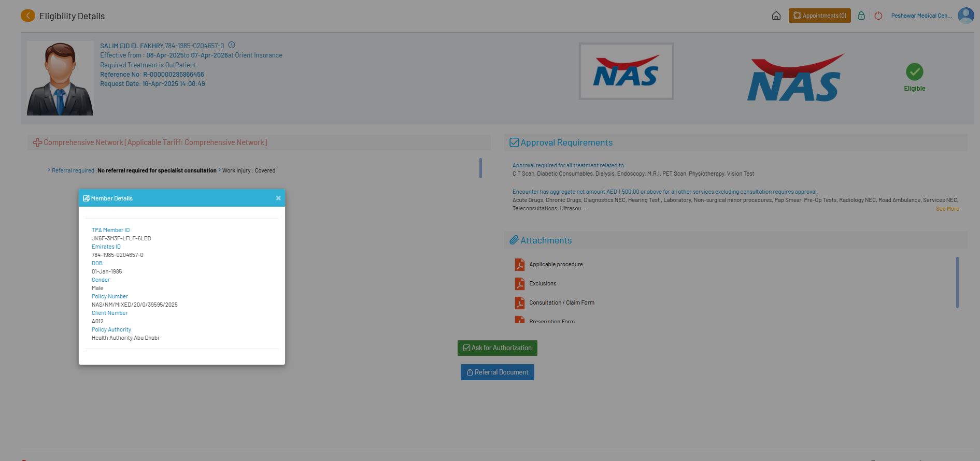Viewport: 980px width, 461px height.
Task: Open the PDF icon for Consultation / Claim Form
Action: pos(520,303)
